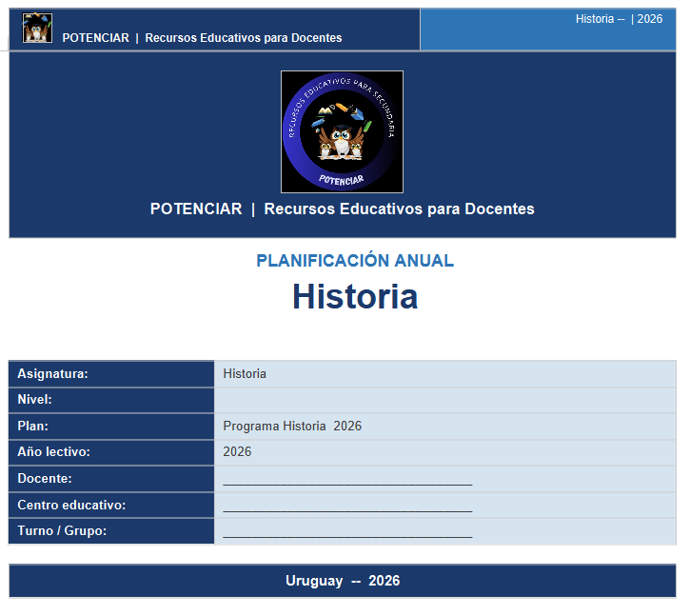The height and width of the screenshot is (616, 690).
Task: Click the 'Historia -- | 2026' header label
Action: pos(619,19)
